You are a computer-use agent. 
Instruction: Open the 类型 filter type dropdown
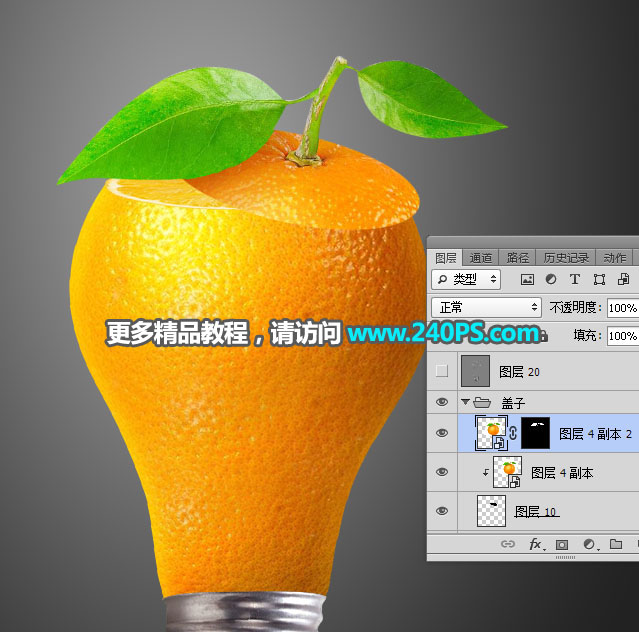[466, 279]
